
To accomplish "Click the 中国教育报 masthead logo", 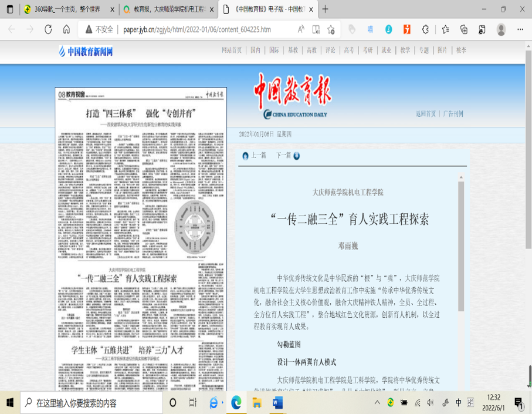I will coord(293,96).
